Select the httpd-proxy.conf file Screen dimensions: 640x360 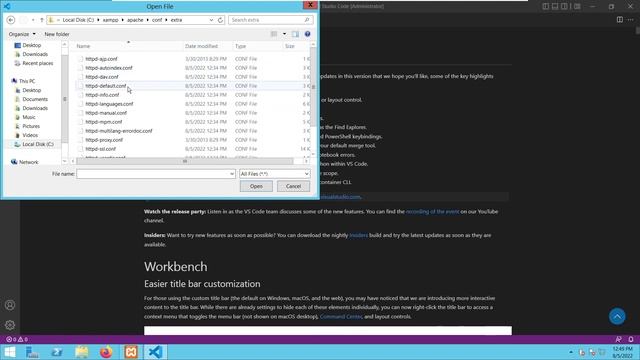[104, 140]
